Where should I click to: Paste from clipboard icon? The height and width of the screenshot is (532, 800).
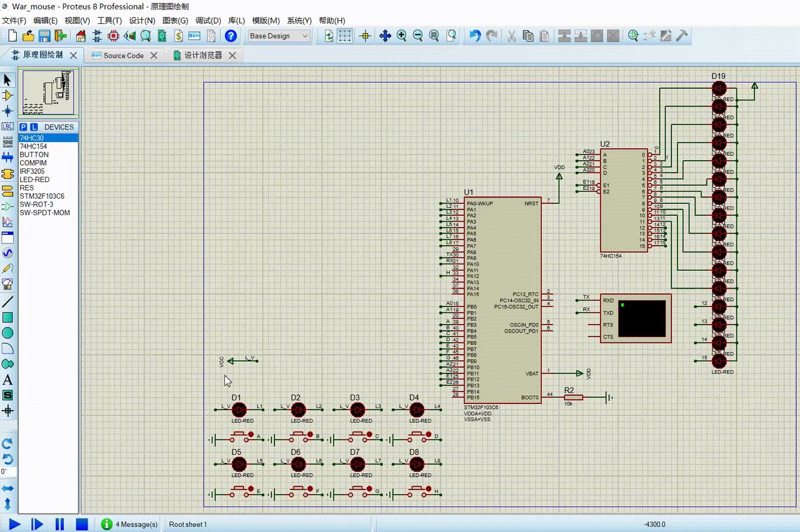[x=544, y=35]
